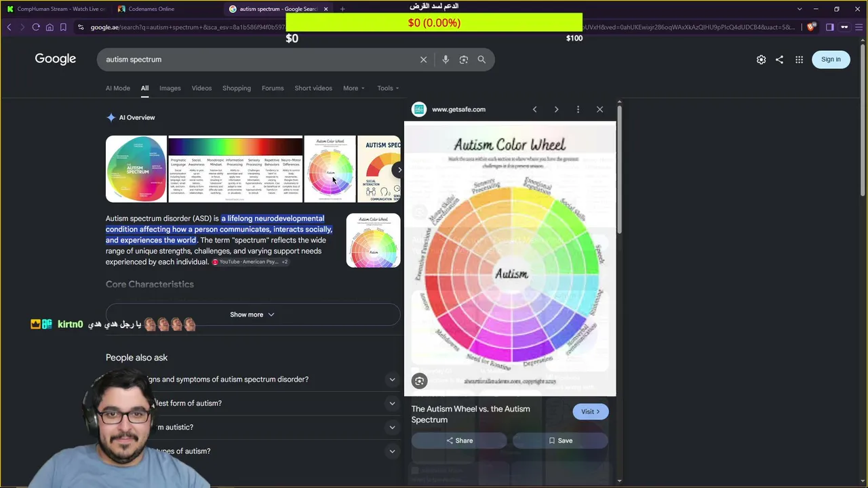
Task: Open the browser hamburger menu
Action: point(859,27)
